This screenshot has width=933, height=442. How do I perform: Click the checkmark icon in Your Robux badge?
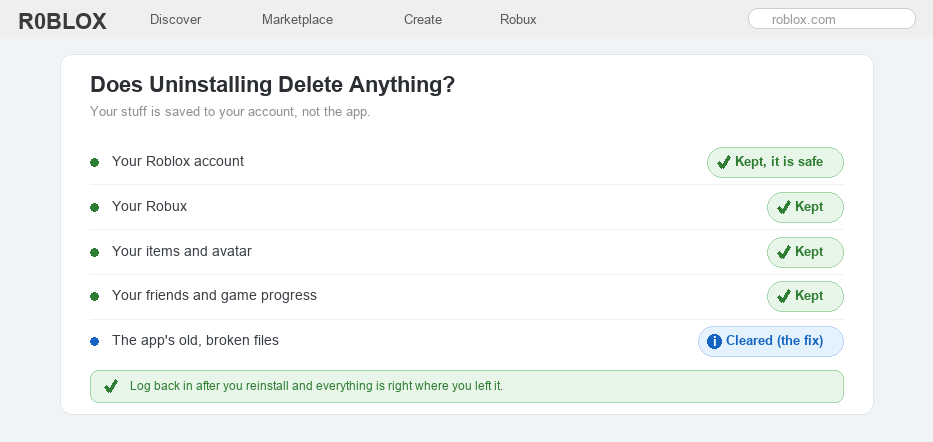784,207
